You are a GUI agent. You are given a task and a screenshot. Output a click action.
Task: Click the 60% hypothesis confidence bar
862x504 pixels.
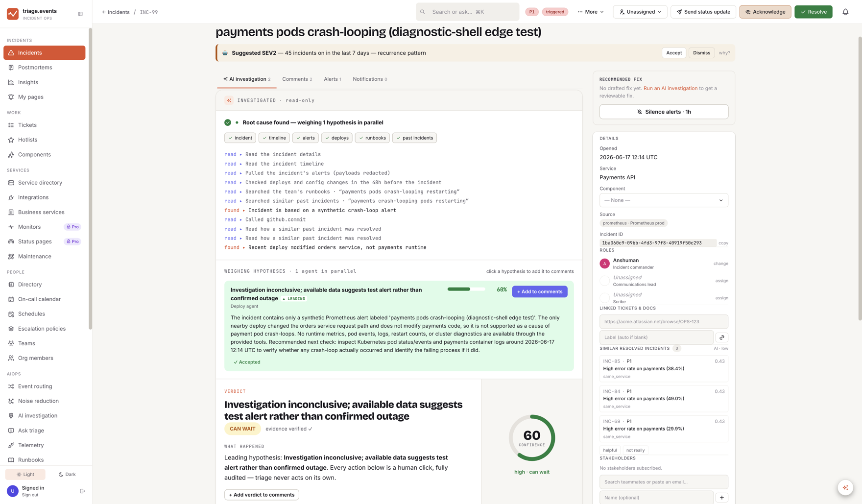click(466, 289)
